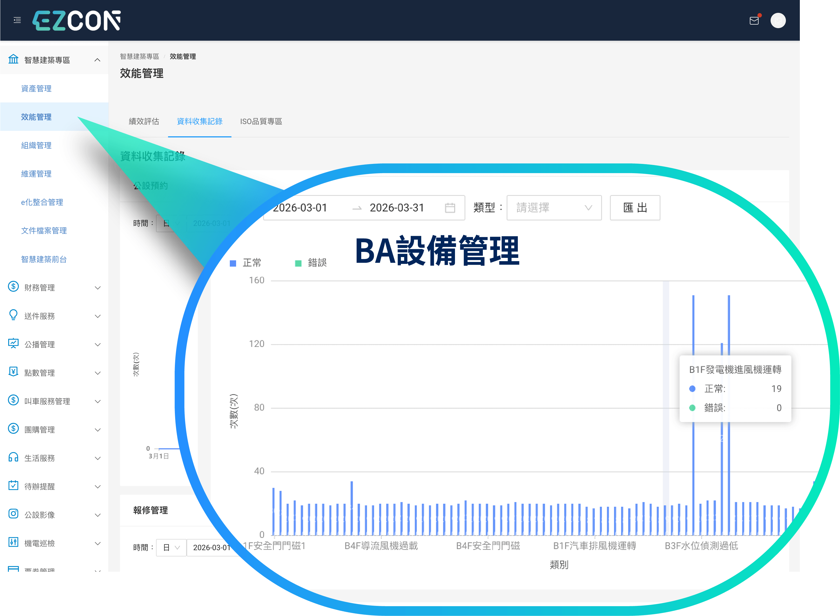
Task: Open the 日 time unit dropdown in 報修管理
Action: [171, 547]
